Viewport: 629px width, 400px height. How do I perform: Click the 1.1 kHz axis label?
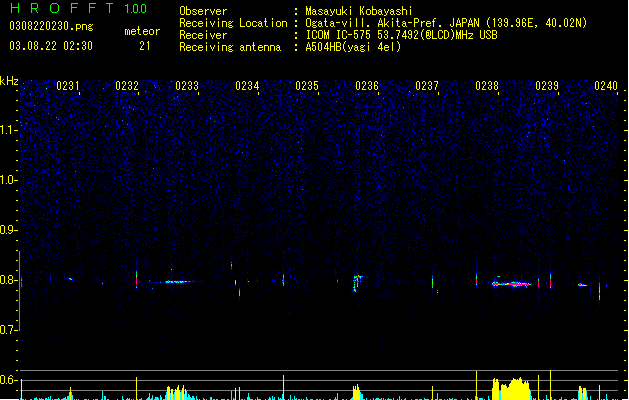8,130
